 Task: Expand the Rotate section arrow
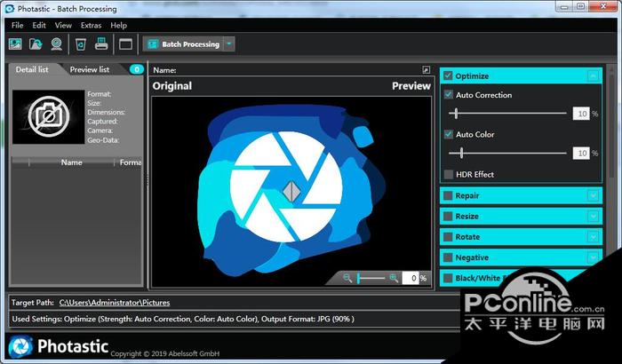coord(593,237)
